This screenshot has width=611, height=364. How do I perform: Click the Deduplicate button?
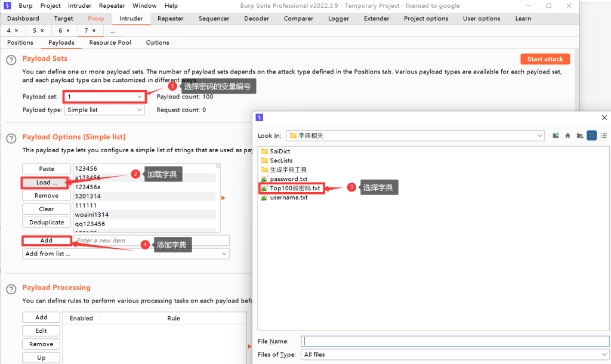[47, 223]
